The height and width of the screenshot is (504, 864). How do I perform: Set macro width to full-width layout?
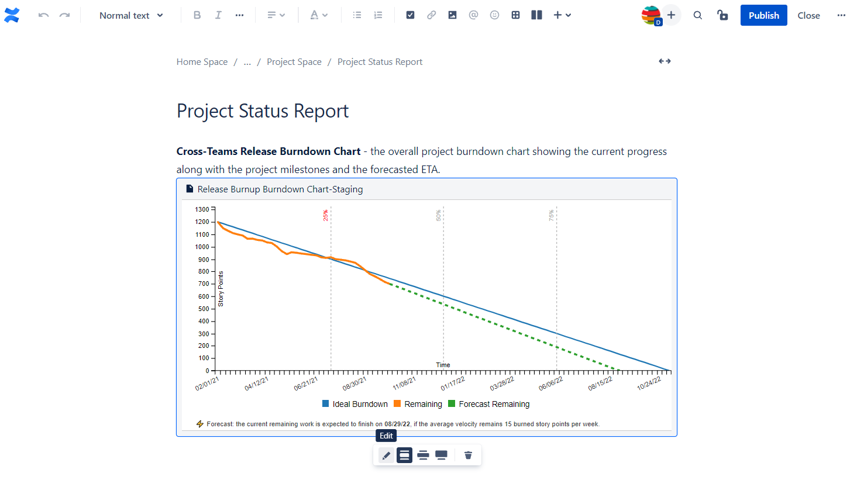tap(442, 455)
